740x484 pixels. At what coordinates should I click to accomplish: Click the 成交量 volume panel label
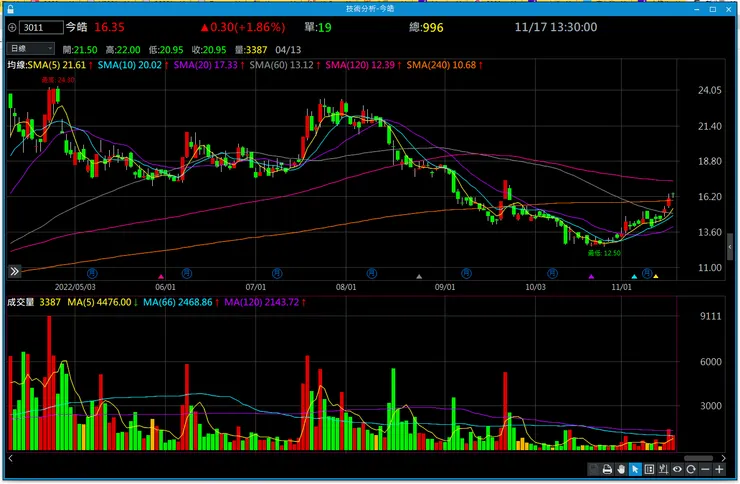pyautogui.click(x=20, y=302)
